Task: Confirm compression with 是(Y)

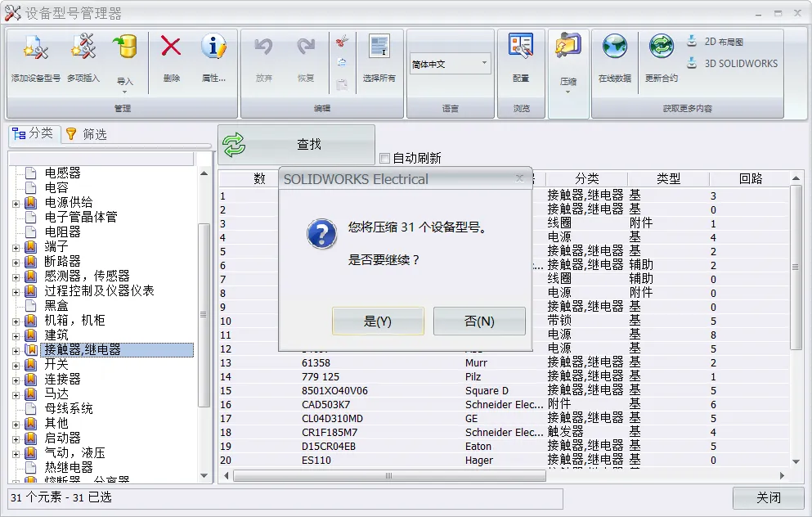Action: (x=378, y=321)
